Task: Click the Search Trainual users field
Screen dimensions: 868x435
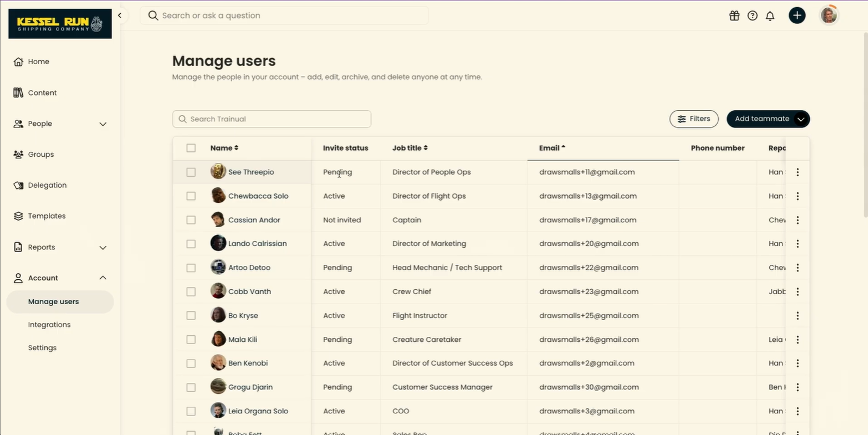Action: point(272,119)
